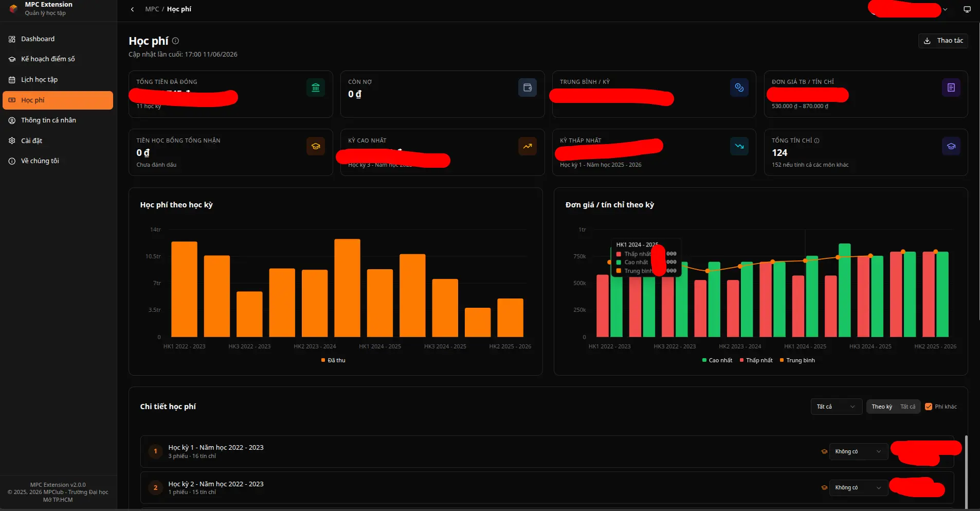980x511 pixels.
Task: Click the Thấp nhất legend color swatch
Action: pos(741,360)
